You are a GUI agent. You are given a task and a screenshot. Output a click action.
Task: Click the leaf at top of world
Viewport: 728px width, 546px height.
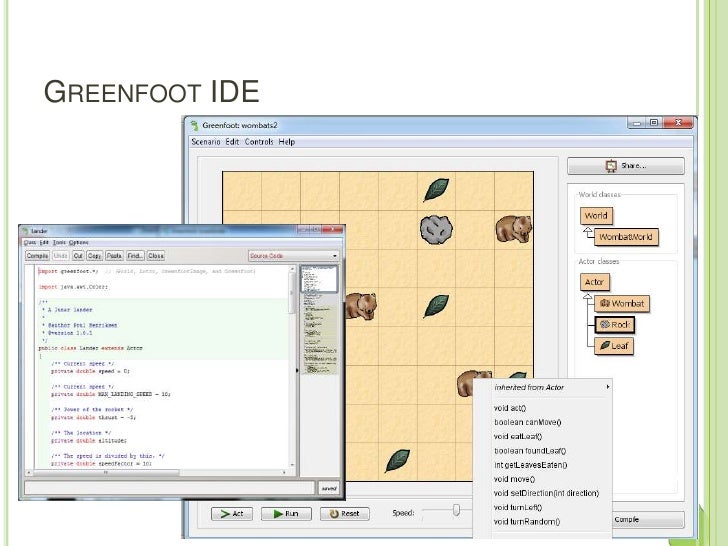436,190
